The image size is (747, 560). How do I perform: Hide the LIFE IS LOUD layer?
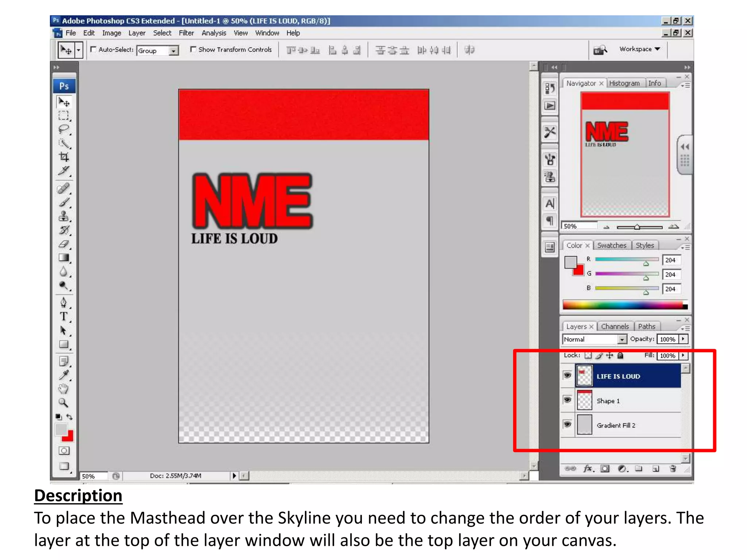567,375
